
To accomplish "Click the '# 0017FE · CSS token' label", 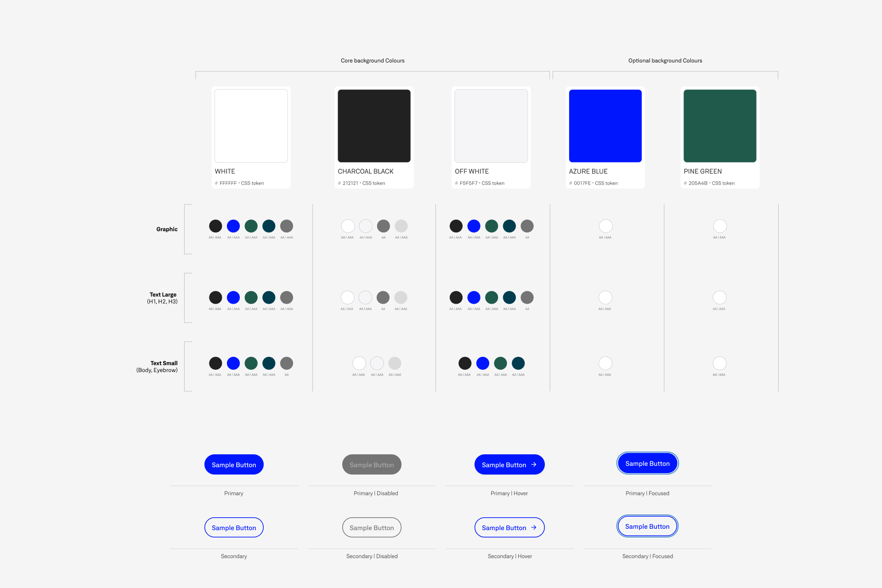I will 594,183.
